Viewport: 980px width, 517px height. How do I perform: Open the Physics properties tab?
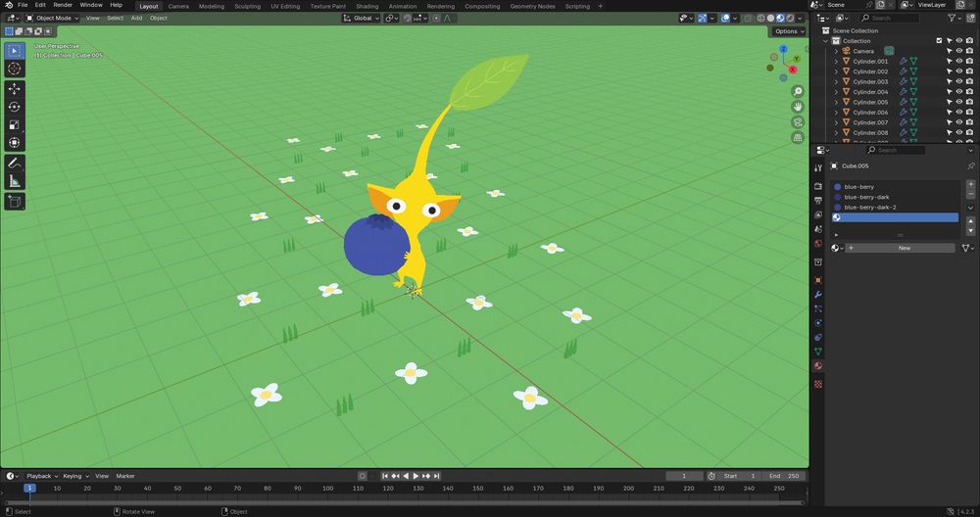tap(818, 323)
